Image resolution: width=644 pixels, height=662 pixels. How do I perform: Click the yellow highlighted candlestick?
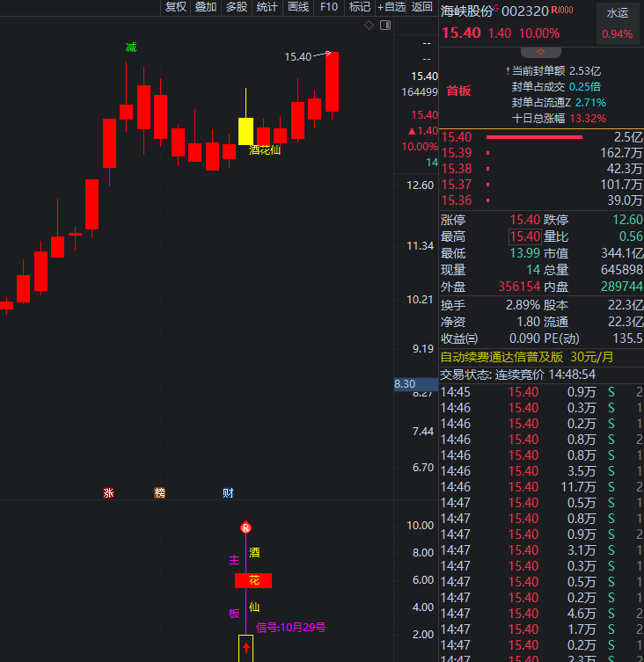[x=246, y=131]
